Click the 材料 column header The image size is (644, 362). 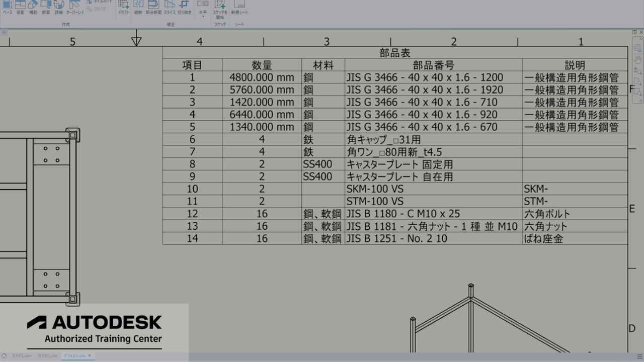[324, 65]
